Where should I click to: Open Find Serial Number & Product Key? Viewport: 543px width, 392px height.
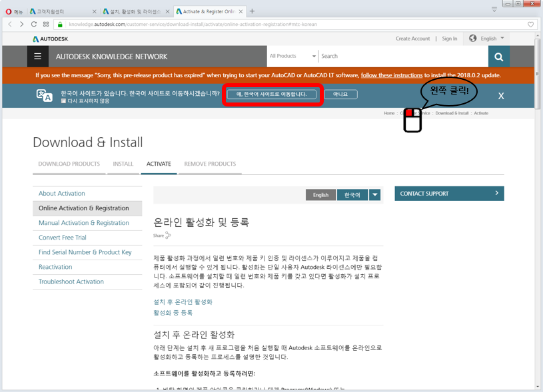85,252
